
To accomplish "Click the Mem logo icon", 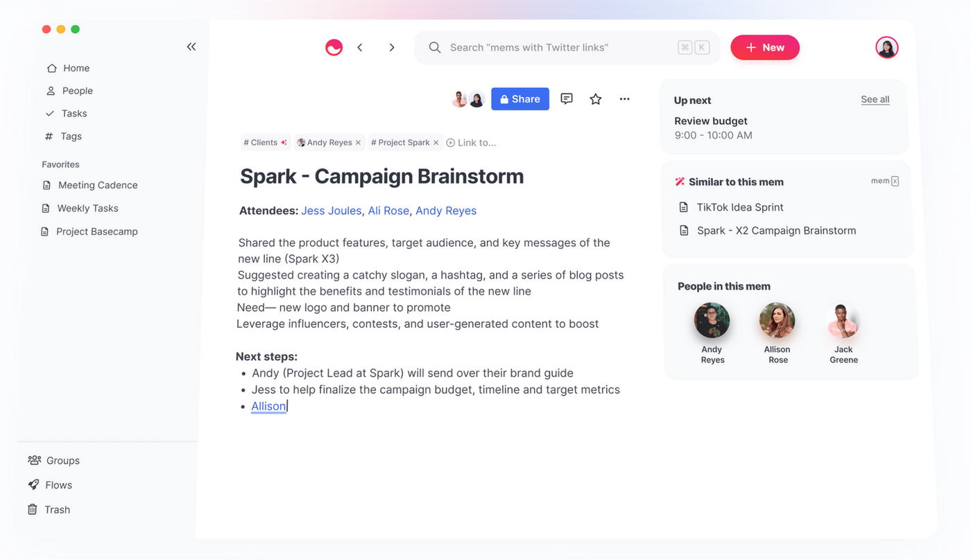I will [x=334, y=47].
